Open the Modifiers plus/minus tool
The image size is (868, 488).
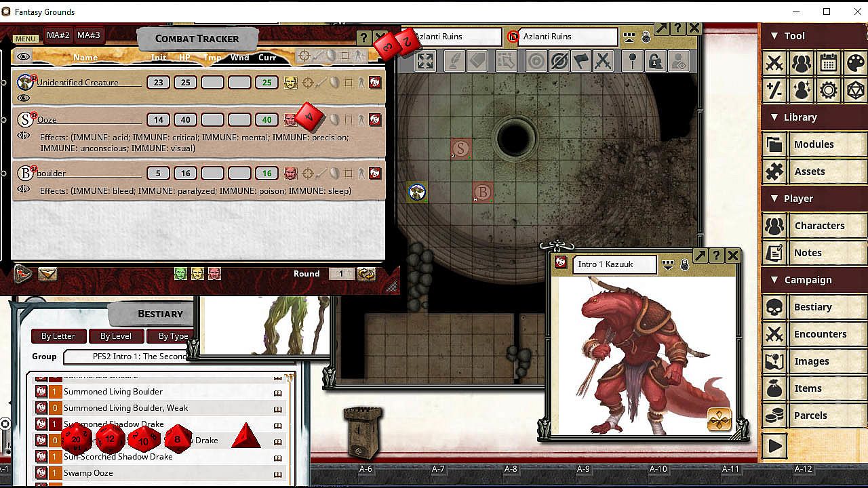(774, 90)
